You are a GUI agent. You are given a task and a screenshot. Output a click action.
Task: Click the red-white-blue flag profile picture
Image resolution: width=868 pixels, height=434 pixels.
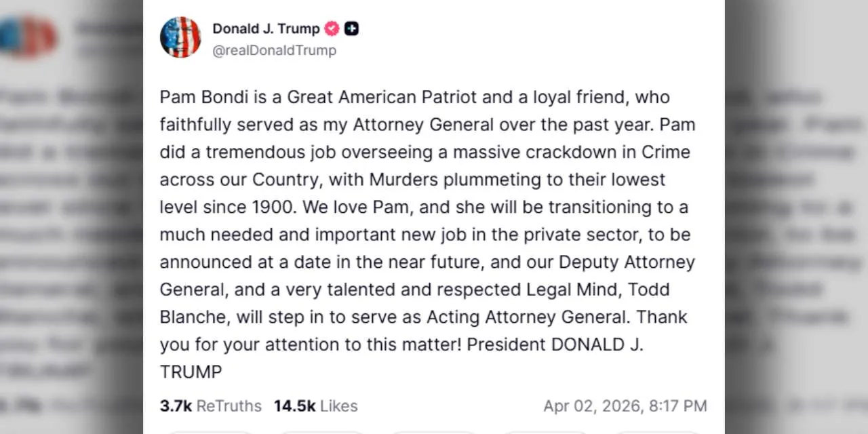180,37
